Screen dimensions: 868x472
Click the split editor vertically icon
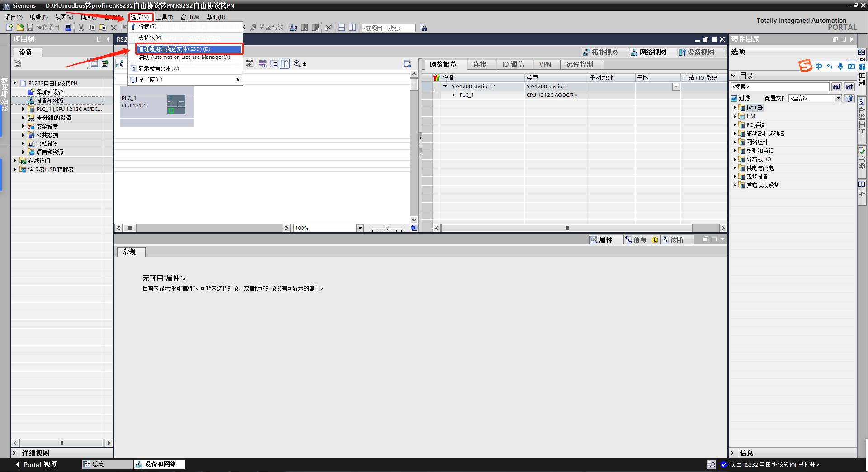[353, 28]
